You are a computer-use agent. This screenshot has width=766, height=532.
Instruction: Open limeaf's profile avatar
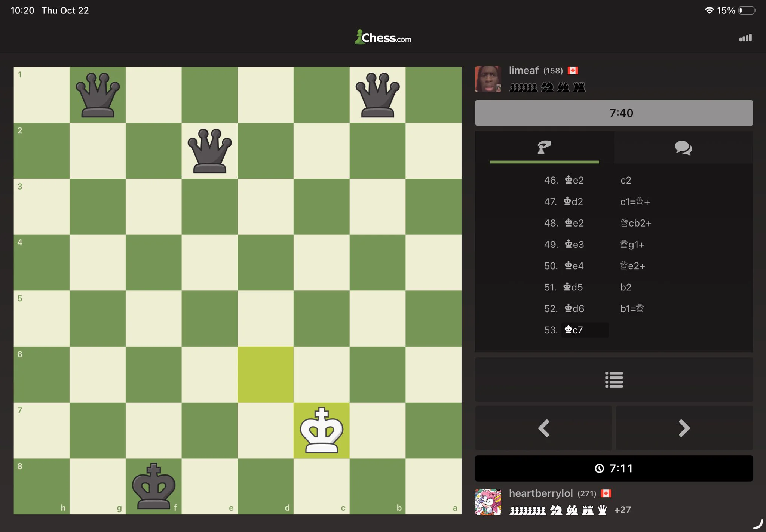488,79
